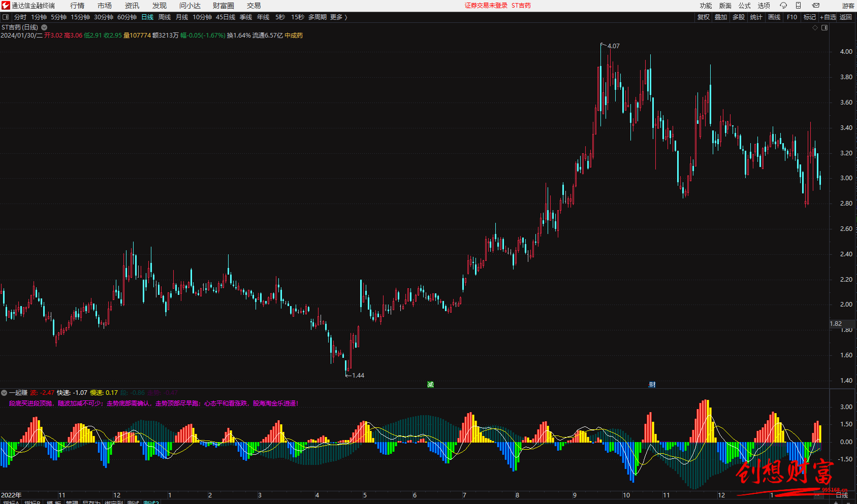This screenshot has width=857, height=504.
Task: Switch to 60分钟 period
Action: pyautogui.click(x=127, y=17)
